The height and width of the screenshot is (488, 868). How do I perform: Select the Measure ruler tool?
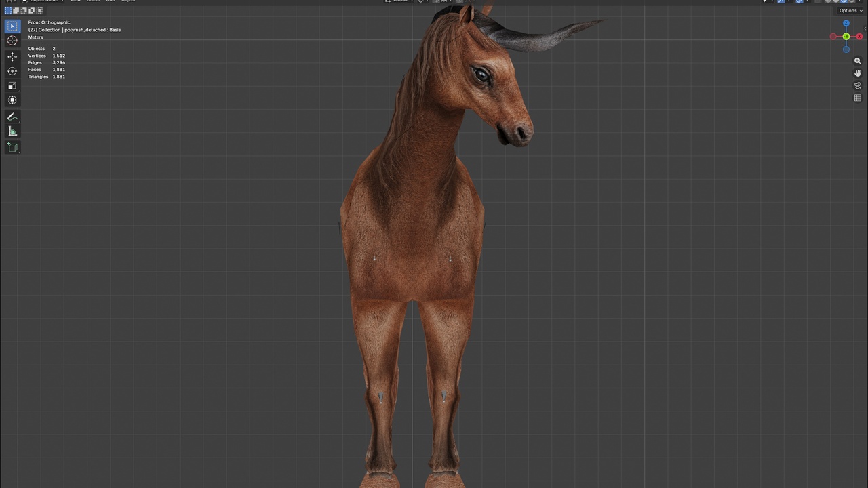click(x=12, y=131)
